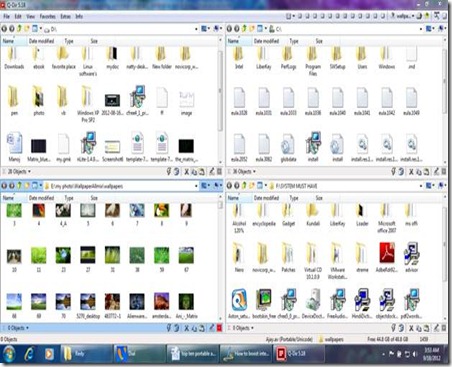
Task: Select wallpaper thumbnail named 67
Action: 186,259
